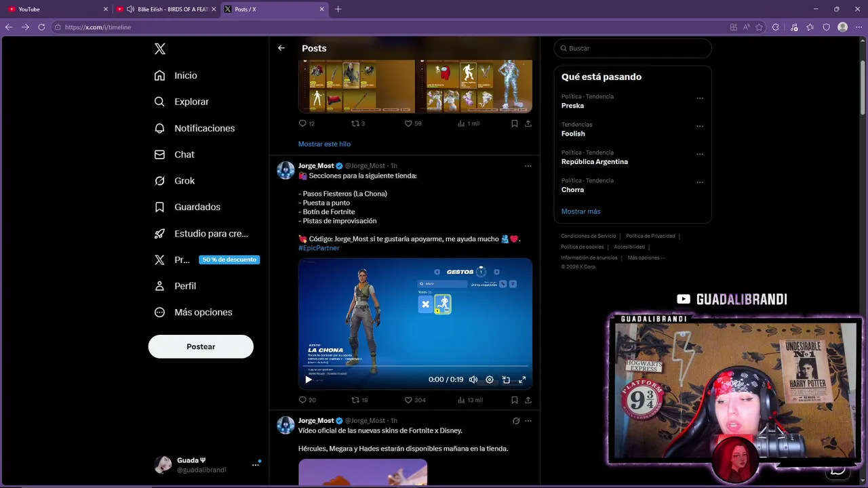
Task: Switch to Billie Eilish browser tab
Action: click(165, 9)
